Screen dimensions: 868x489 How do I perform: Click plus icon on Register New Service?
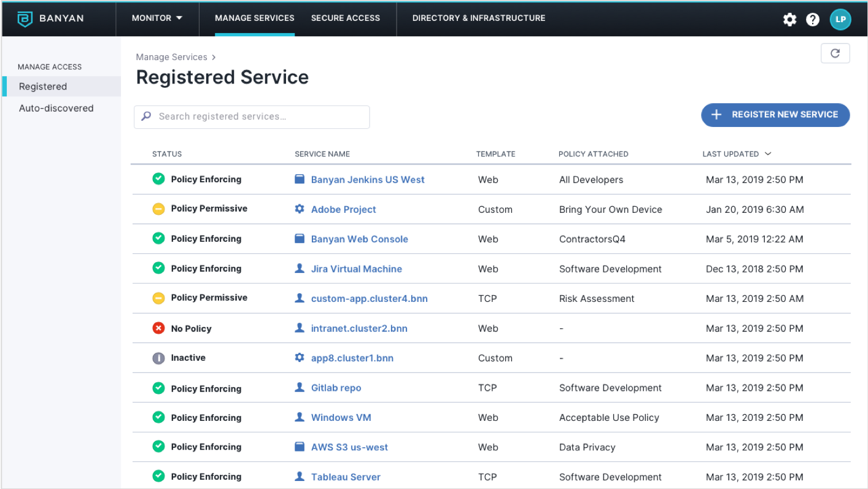coord(716,115)
